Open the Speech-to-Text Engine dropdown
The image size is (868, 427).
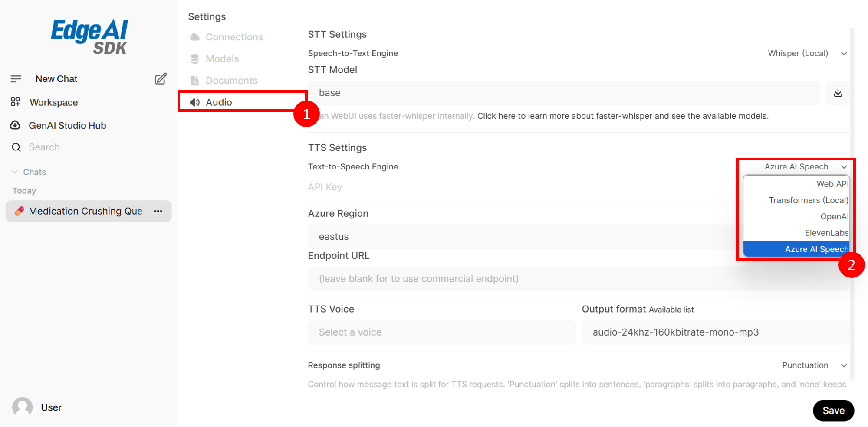pos(806,53)
